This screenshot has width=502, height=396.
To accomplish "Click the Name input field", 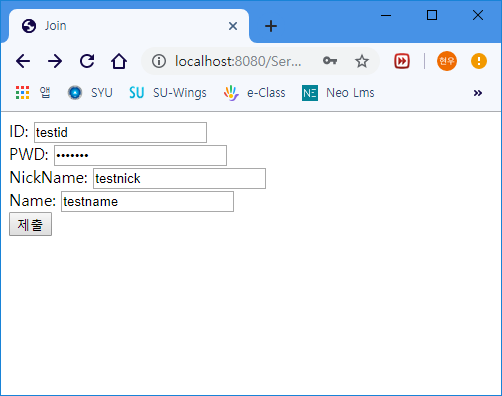I will 147,201.
